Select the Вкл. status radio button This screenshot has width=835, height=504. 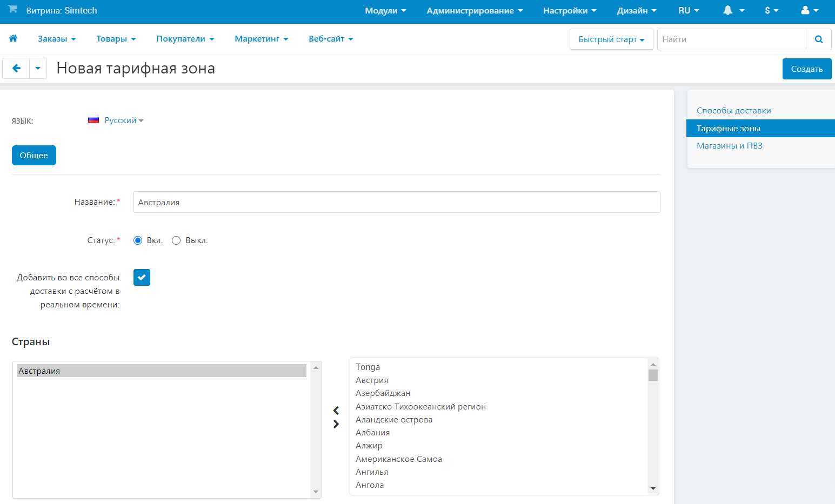[138, 240]
